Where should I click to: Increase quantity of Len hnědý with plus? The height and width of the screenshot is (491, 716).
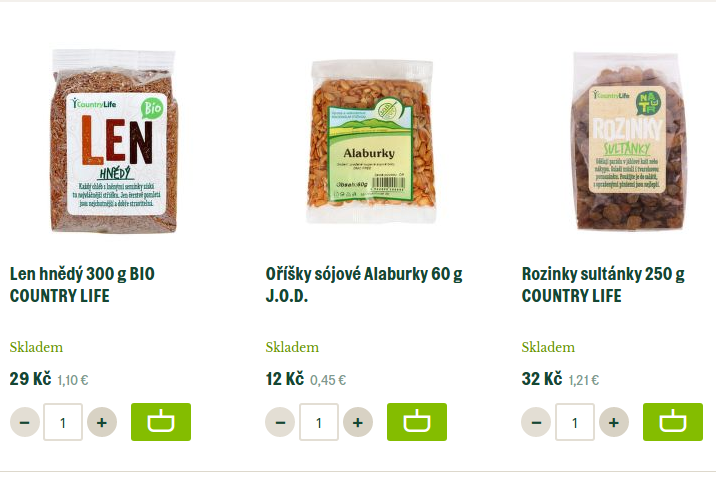(x=102, y=422)
